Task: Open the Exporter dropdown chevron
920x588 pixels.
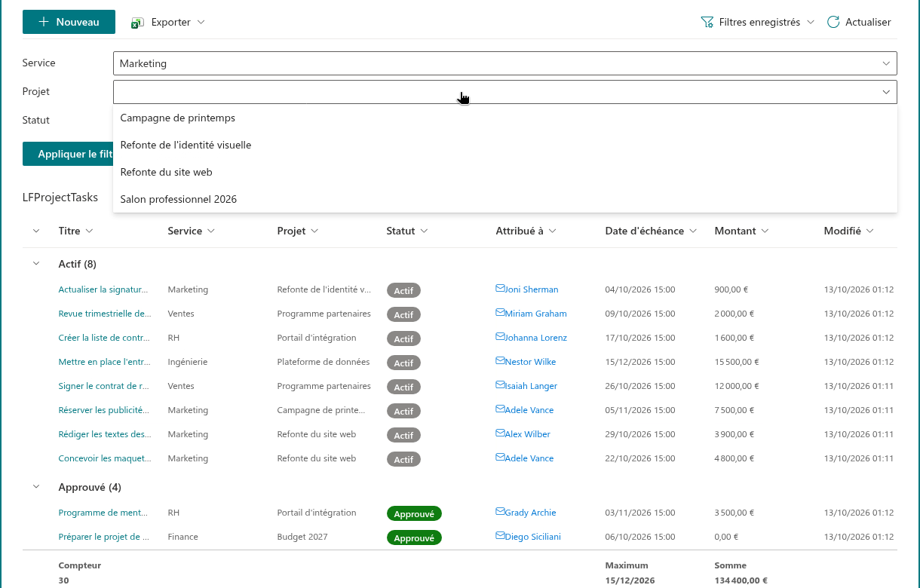Action: [201, 23]
